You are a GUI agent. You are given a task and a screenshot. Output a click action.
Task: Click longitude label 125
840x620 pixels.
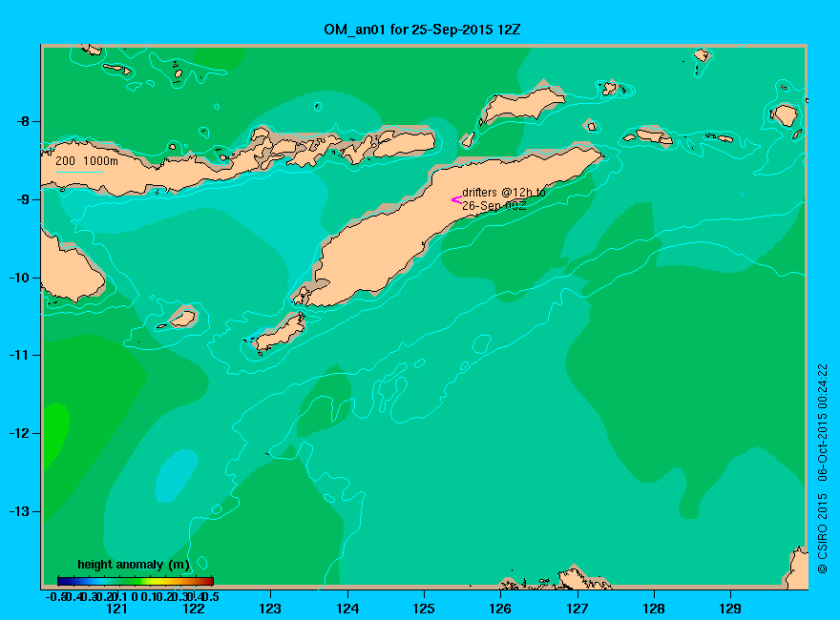pos(424,609)
